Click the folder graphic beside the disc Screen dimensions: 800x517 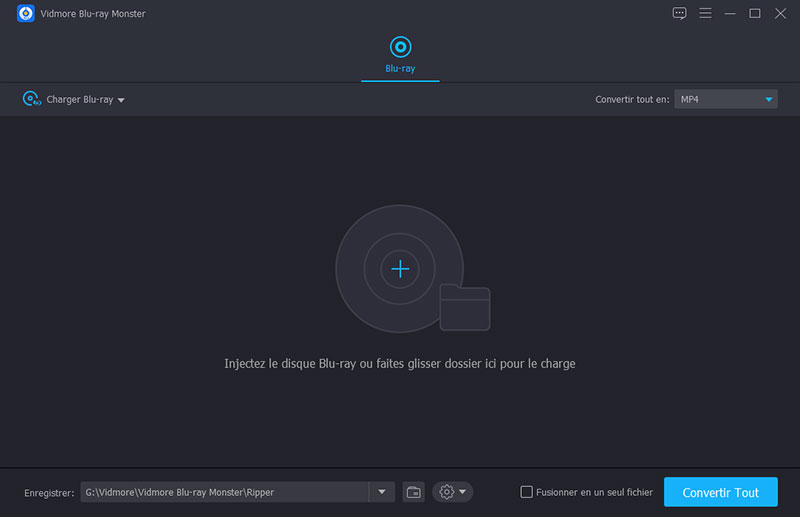click(465, 308)
